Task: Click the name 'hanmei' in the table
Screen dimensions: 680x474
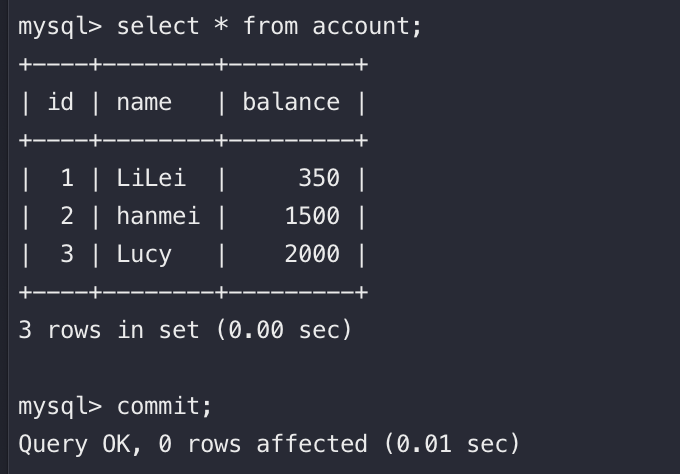Action: (158, 216)
